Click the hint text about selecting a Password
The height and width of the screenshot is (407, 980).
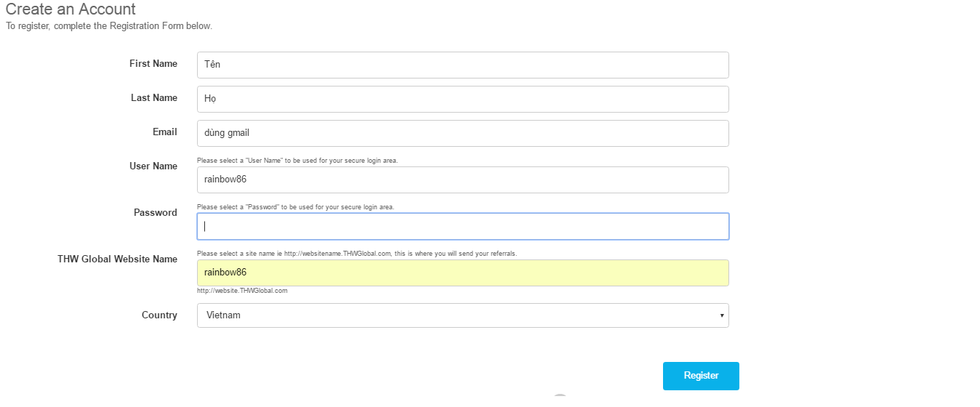tap(295, 207)
